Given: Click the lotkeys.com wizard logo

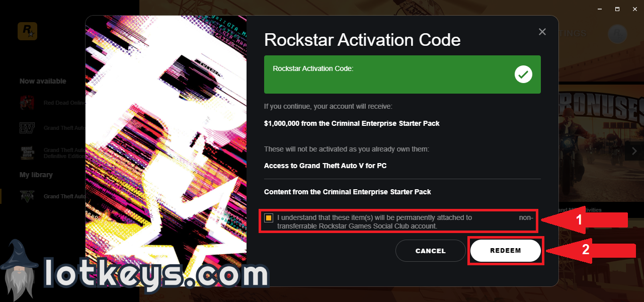Looking at the screenshot, I should click(x=133, y=272).
